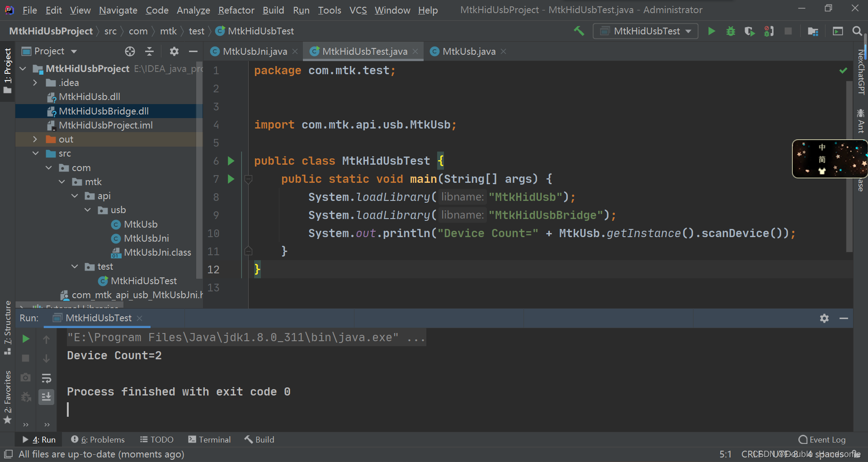This screenshot has height=462, width=868.
Task: Toggle the 1: Project side tab
Action: coord(7,72)
